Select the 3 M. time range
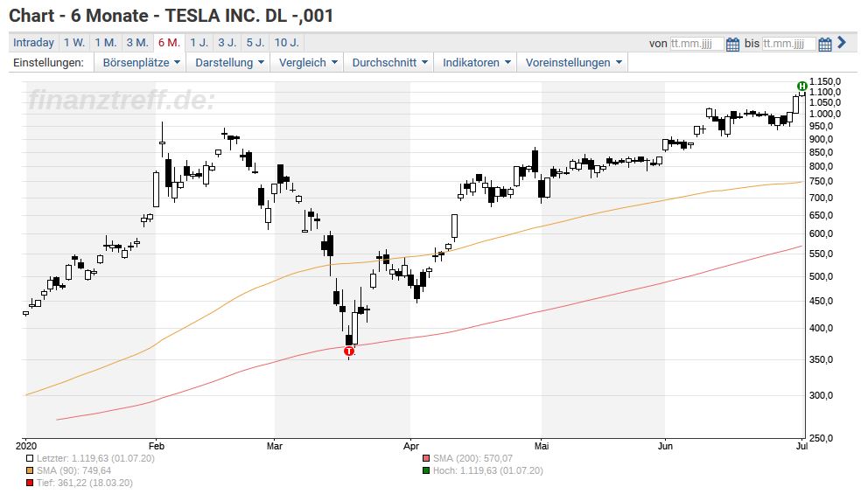The width and height of the screenshot is (868, 501). [x=136, y=43]
